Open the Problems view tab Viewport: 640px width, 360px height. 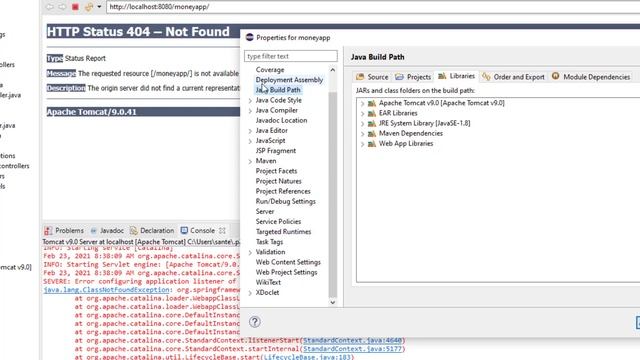coord(64,231)
